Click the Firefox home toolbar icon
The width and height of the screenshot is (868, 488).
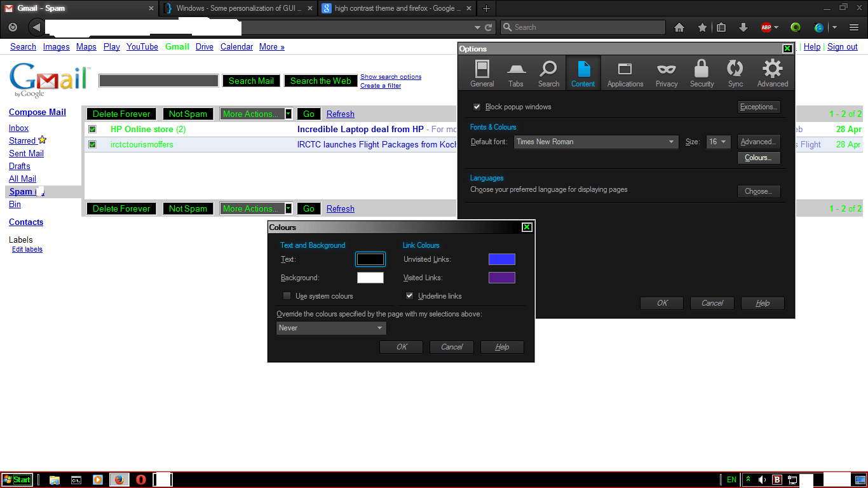pyautogui.click(x=679, y=27)
